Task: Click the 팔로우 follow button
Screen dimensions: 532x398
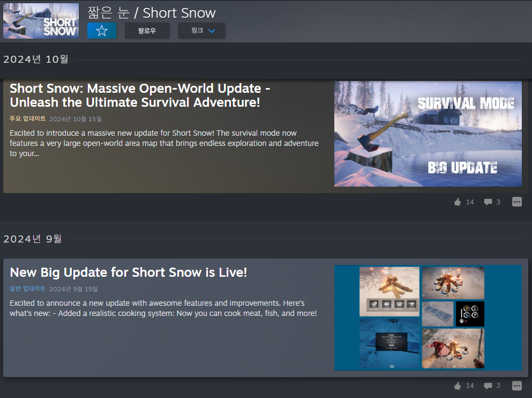Action: pyautogui.click(x=147, y=31)
